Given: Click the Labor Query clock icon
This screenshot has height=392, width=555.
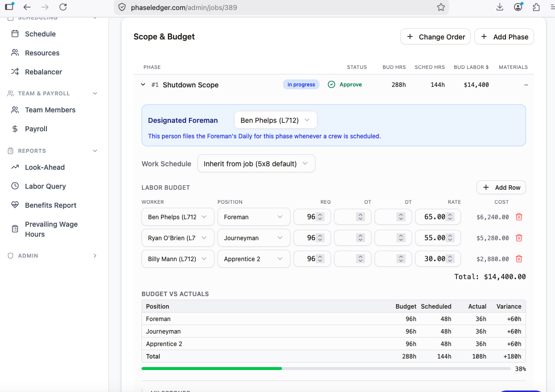Looking at the screenshot, I should [15, 186].
